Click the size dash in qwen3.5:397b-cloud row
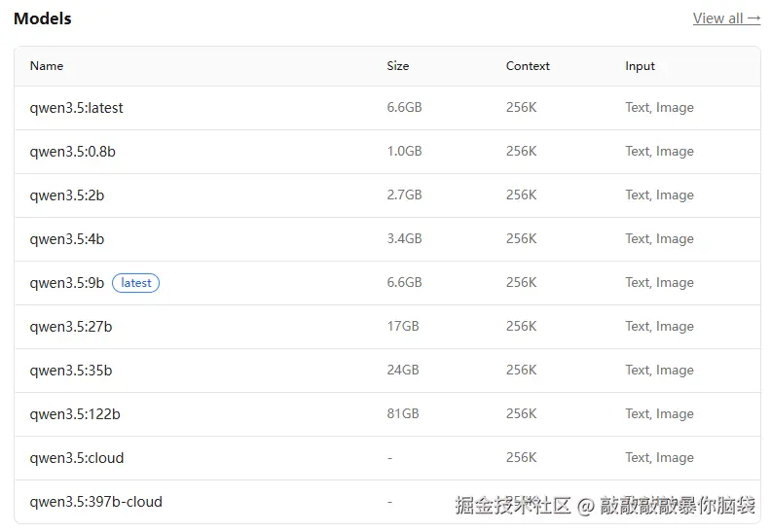771x532 pixels. coord(390,502)
